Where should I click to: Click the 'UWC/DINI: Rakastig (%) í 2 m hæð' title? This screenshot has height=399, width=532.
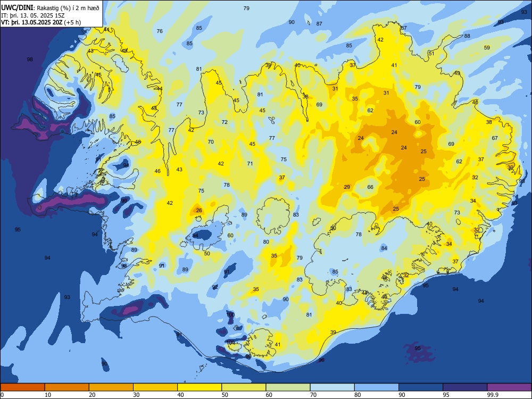pyautogui.click(x=50, y=8)
